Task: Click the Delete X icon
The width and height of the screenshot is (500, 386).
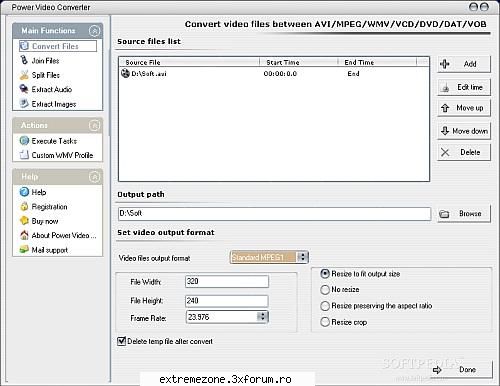Action: [x=445, y=152]
